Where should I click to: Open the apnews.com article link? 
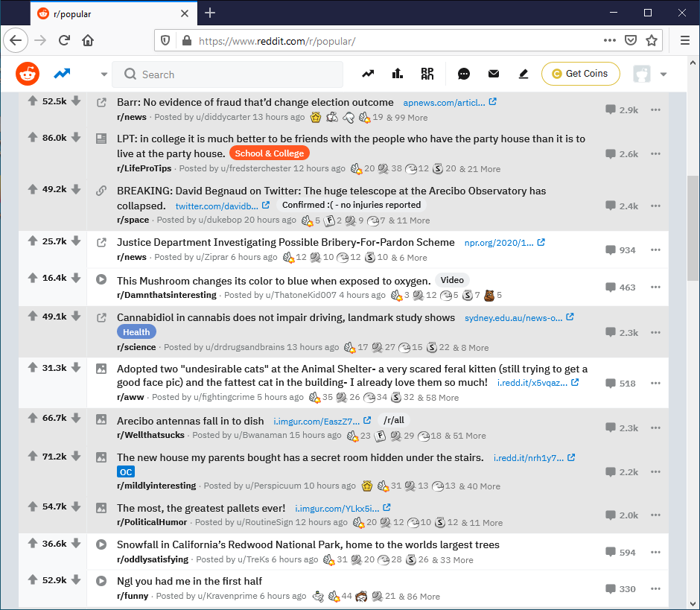(450, 102)
